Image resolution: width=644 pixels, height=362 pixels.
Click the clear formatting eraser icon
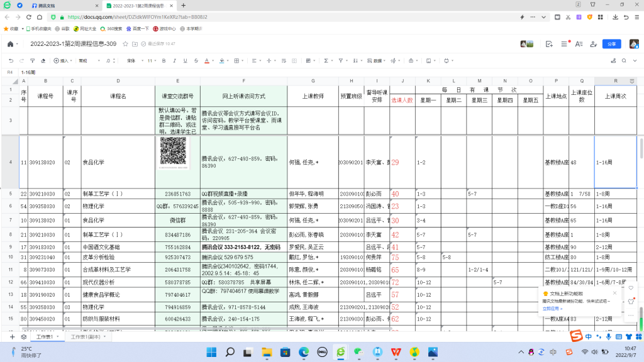pyautogui.click(x=43, y=61)
